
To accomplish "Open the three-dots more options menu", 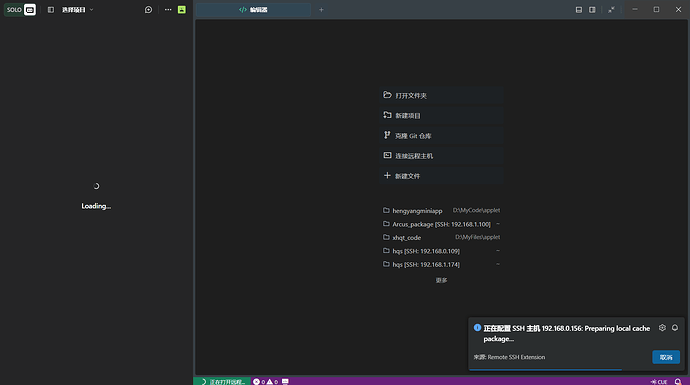I will click(168, 10).
